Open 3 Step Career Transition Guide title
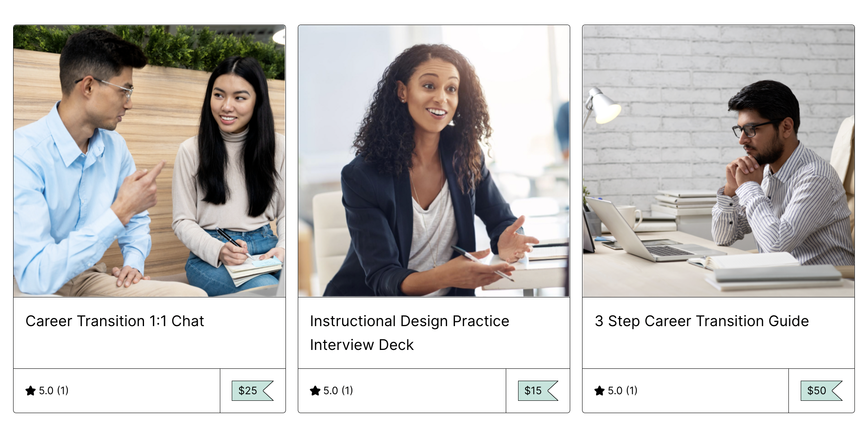 click(701, 321)
